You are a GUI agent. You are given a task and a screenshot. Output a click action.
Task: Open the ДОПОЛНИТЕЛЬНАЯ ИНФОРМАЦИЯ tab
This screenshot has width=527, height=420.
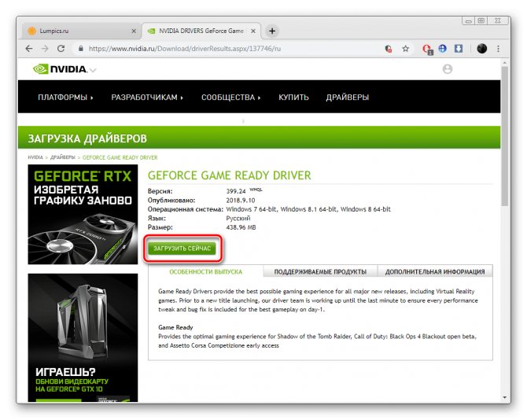point(435,271)
